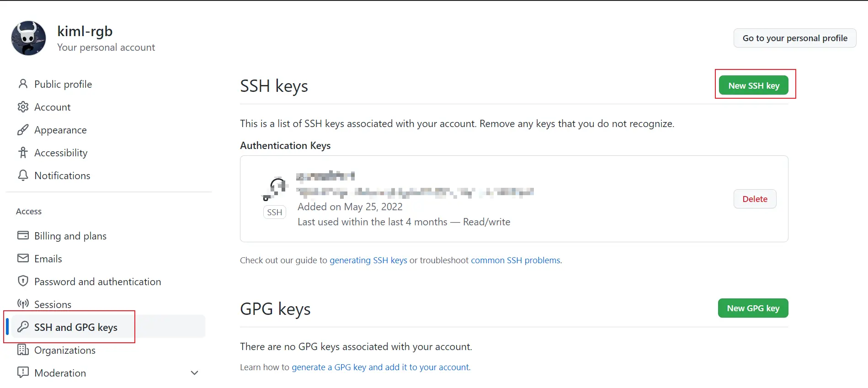Open the generating SSH keys guide link
Viewport: 868px width, 388px height.
[368, 260]
